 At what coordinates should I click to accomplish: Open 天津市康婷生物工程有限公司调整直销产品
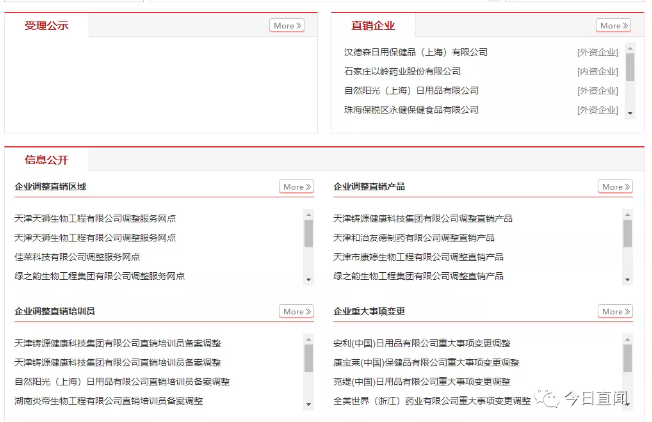[x=418, y=257]
